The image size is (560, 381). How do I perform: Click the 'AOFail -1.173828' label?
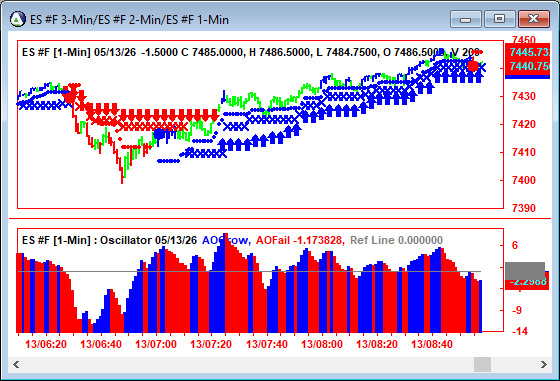click(299, 240)
